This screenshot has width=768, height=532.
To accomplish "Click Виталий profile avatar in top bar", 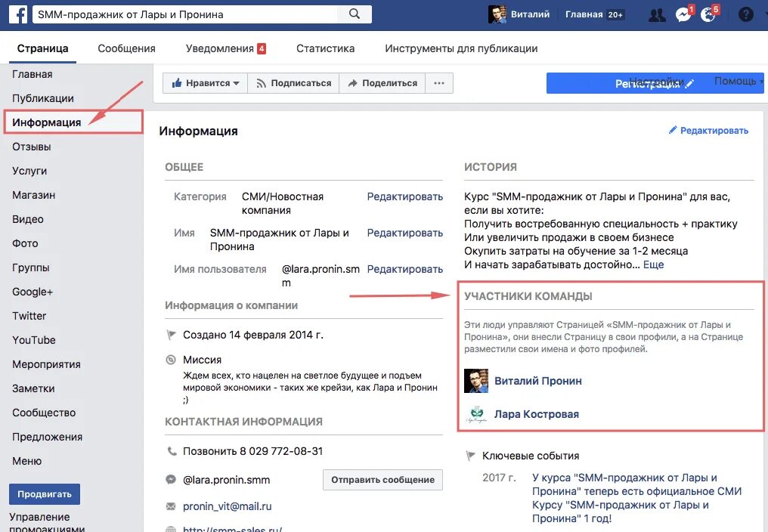I will coord(497,14).
